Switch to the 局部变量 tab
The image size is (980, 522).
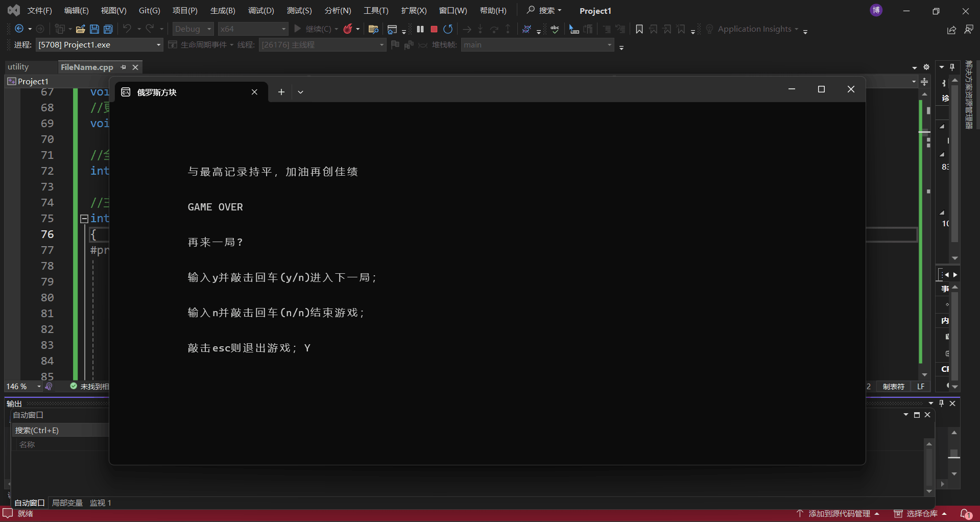pos(67,503)
